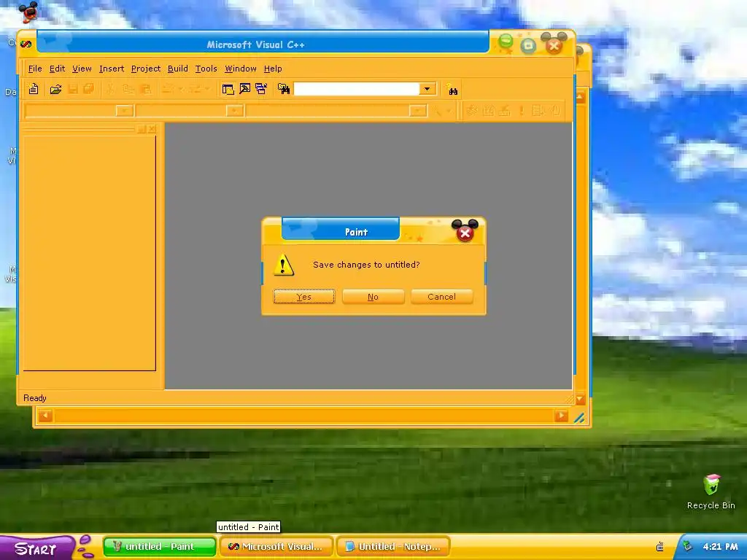Cancel the Paint save changes dialog
The image size is (747, 560).
[x=441, y=297]
